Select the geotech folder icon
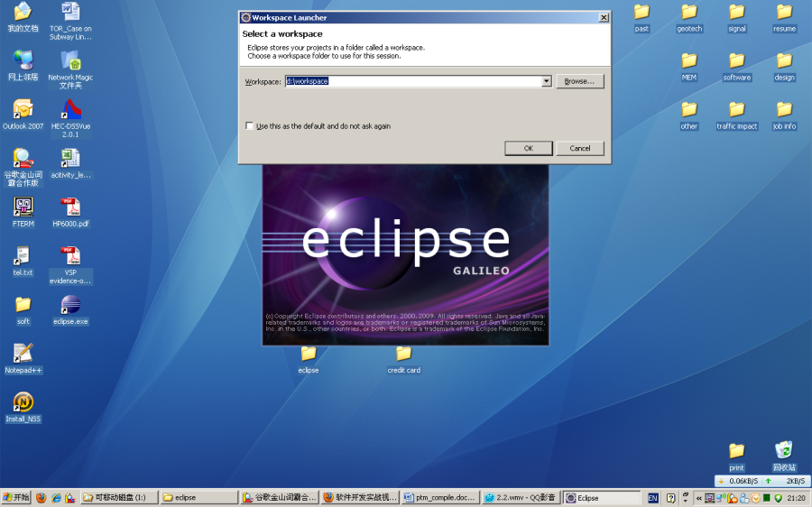The height and width of the screenshot is (507, 812). pyautogui.click(x=689, y=19)
